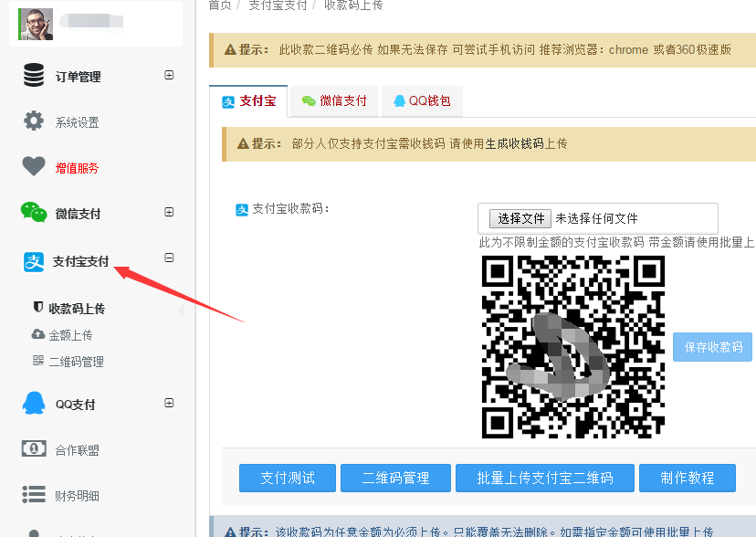The width and height of the screenshot is (756, 537).
Task: Click the 支付测试 button
Action: (x=288, y=478)
